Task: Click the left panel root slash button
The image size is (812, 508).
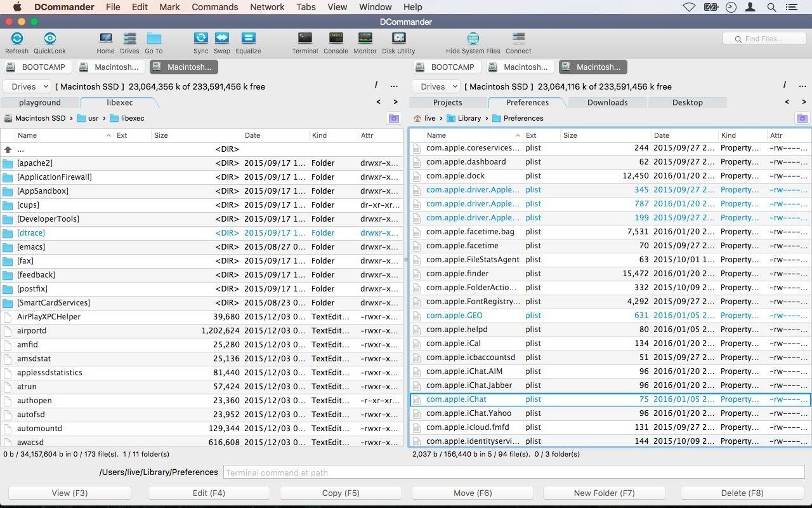Action: (x=376, y=85)
